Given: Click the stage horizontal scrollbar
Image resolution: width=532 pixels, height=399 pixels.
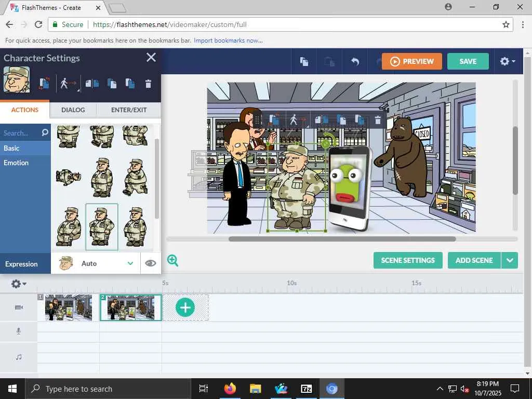Looking at the screenshot, I should tap(342, 239).
